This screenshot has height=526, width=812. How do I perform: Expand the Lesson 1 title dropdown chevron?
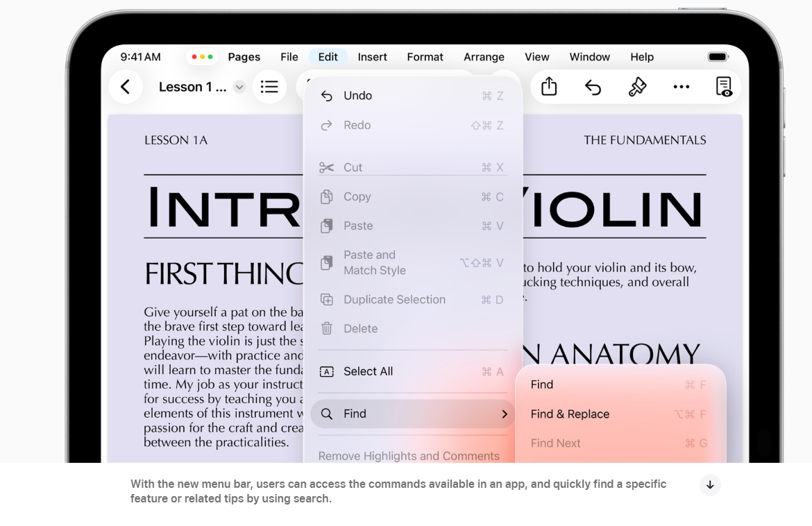[x=239, y=87]
